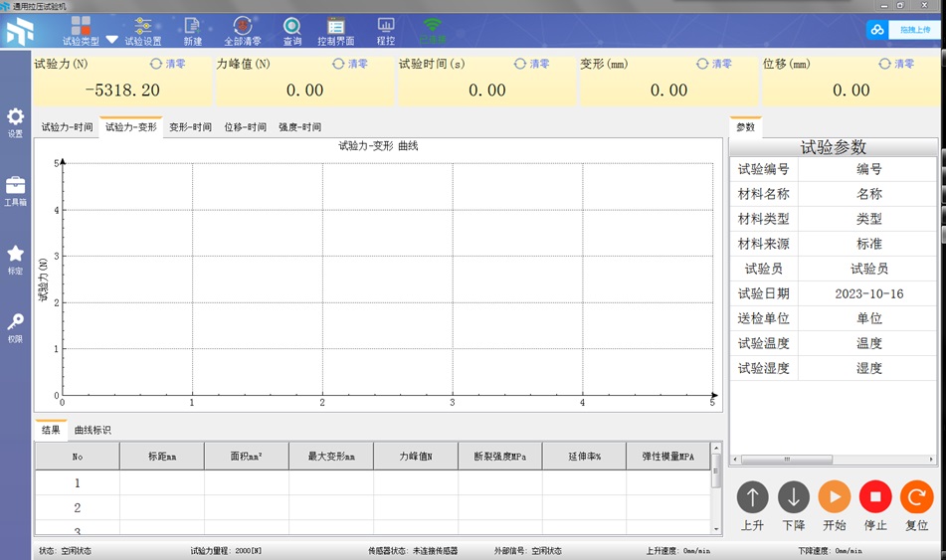
Task: Click 清零 next to 位移(mm)
Action: tap(896, 64)
